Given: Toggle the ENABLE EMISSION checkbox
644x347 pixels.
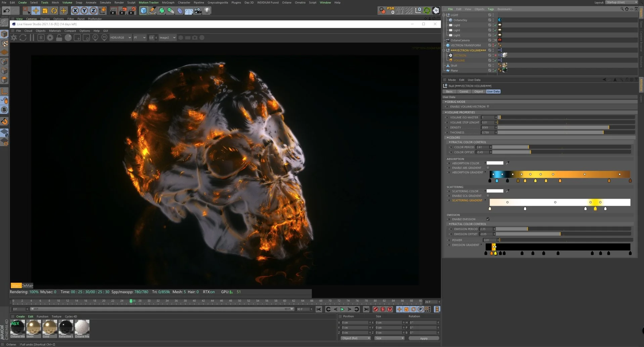Looking at the screenshot, I should (x=488, y=219).
